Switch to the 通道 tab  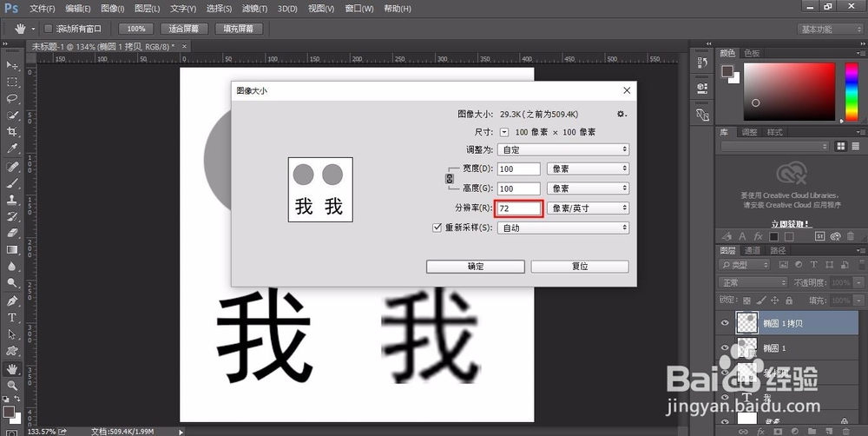(753, 250)
